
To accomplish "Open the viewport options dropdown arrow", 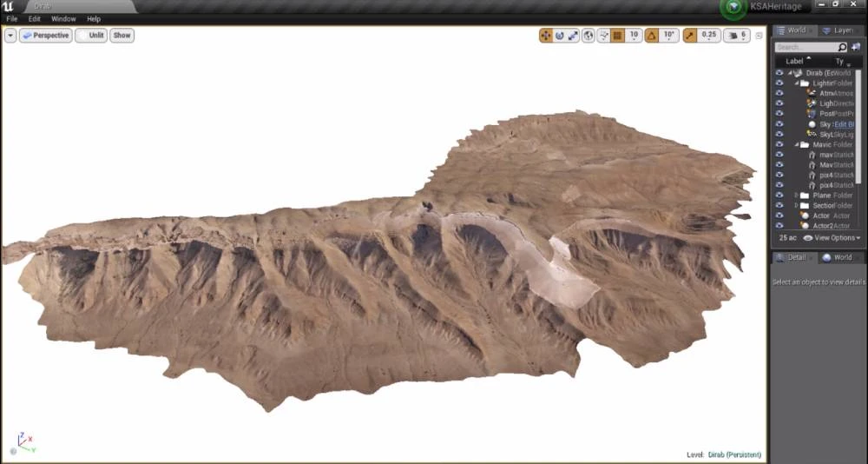I will pyautogui.click(x=10, y=36).
